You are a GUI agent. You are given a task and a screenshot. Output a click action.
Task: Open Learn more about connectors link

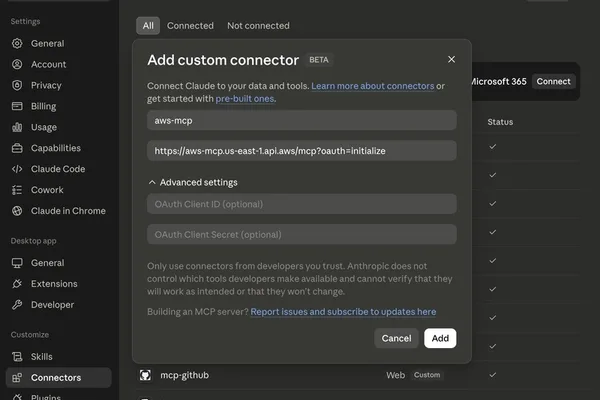click(x=373, y=86)
